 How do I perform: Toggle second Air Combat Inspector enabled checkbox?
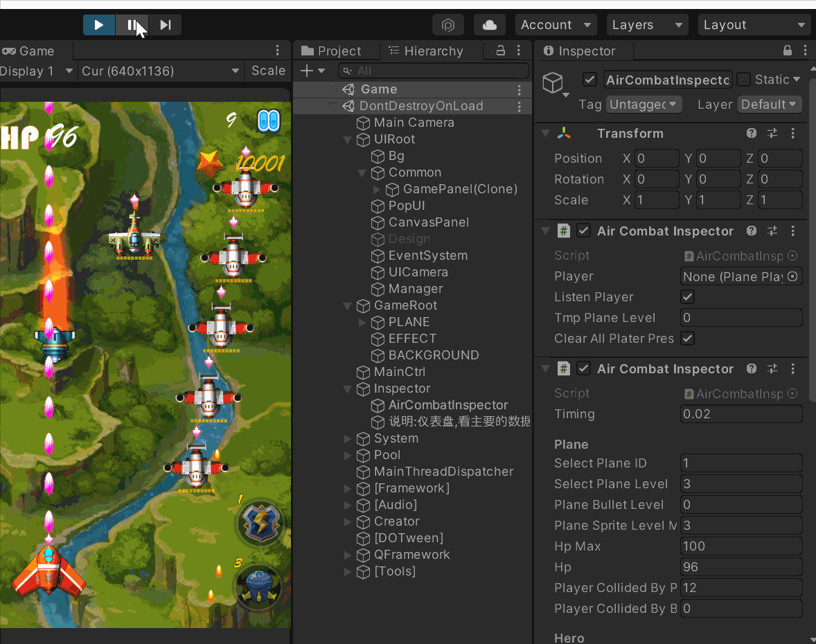tap(583, 368)
